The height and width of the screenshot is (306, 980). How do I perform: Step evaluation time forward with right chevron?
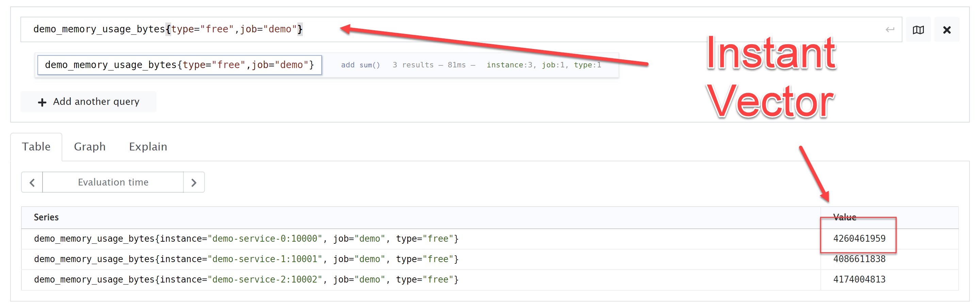tap(194, 182)
